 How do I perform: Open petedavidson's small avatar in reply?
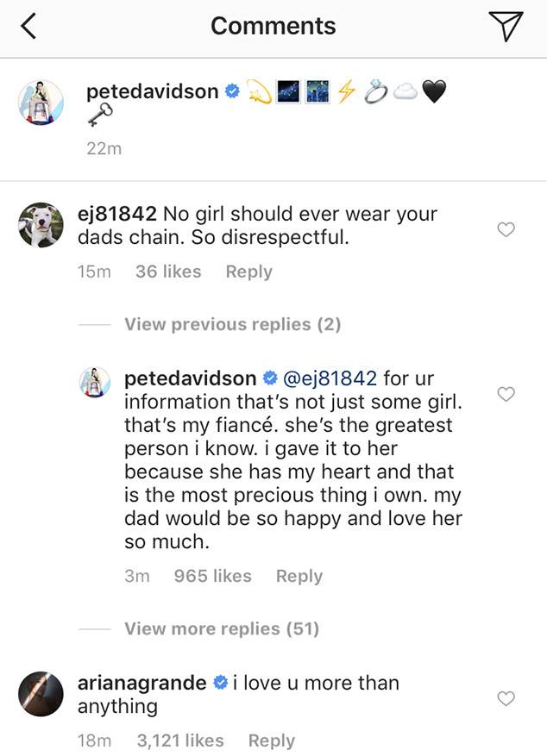pos(95,382)
